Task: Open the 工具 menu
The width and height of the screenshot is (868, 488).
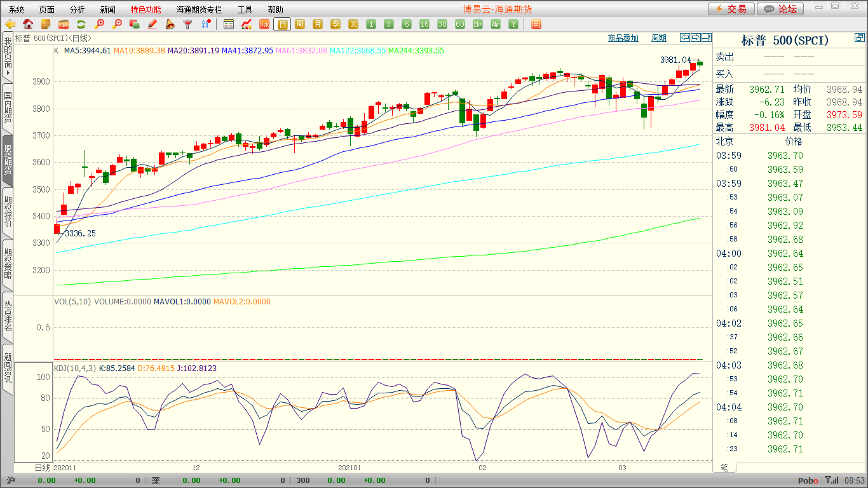Action: tap(245, 10)
